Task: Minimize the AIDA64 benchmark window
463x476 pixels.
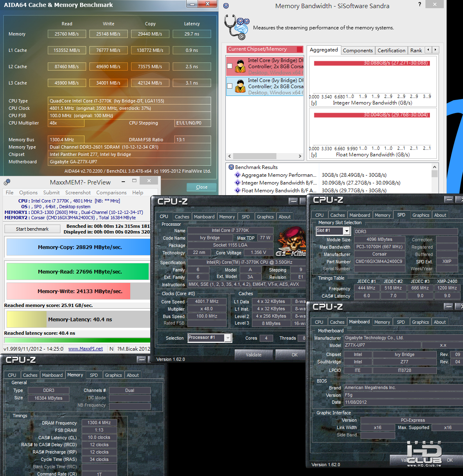Action: (x=192, y=4)
